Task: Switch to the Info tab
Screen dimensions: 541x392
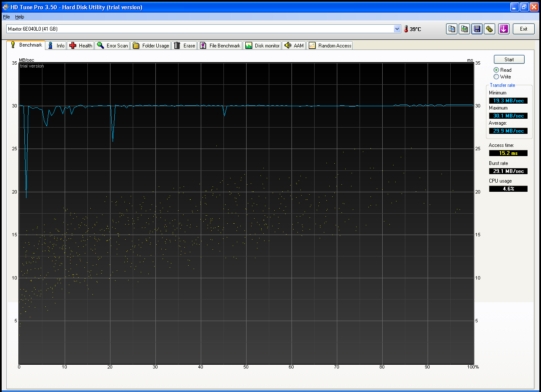Action: point(56,46)
